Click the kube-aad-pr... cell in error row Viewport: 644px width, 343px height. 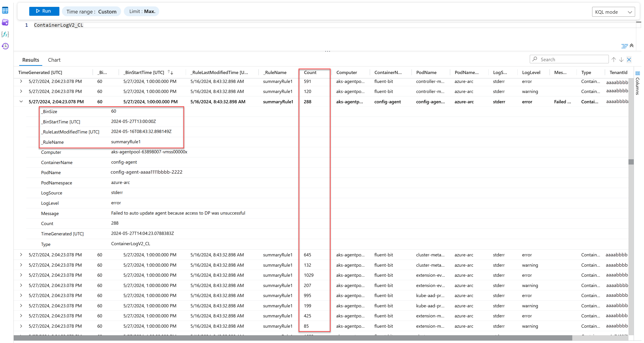(x=430, y=295)
